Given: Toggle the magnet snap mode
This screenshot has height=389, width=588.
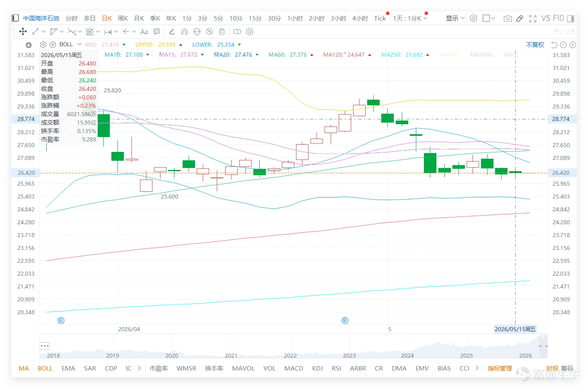Looking at the screenshot, I should pyautogui.click(x=184, y=31).
